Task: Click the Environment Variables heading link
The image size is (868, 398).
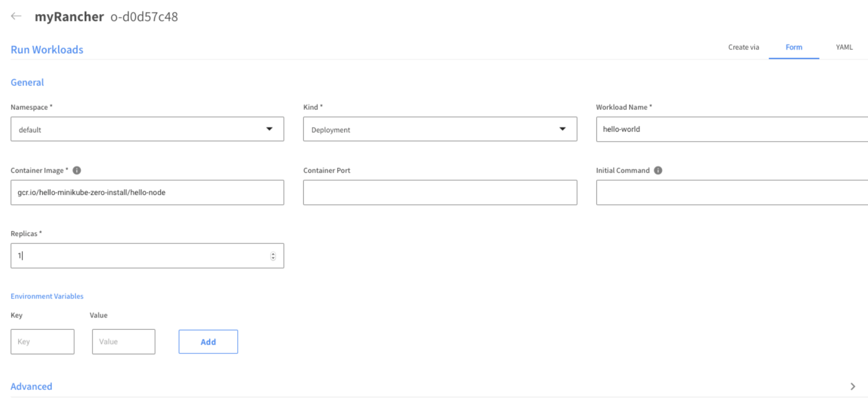Action: 47,296
